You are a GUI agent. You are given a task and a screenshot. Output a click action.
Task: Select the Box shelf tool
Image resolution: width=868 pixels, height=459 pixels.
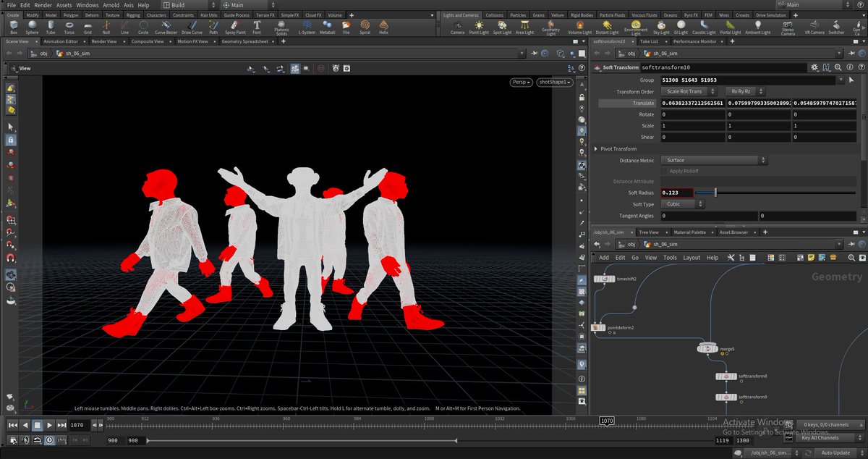[14, 28]
